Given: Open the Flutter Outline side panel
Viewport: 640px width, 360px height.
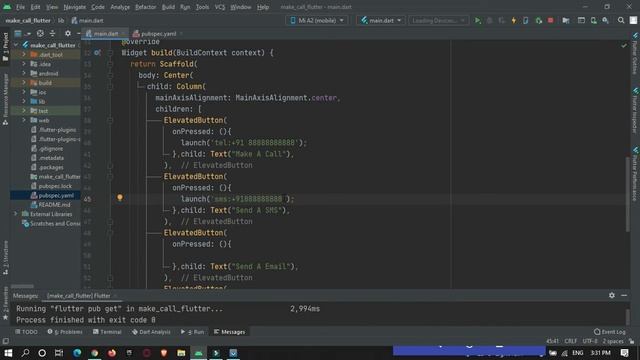Looking at the screenshot, I should (x=635, y=53).
